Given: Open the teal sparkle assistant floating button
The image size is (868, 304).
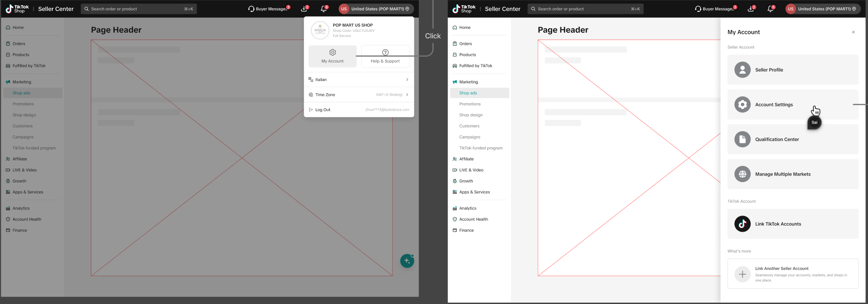Looking at the screenshot, I should pos(407,261).
